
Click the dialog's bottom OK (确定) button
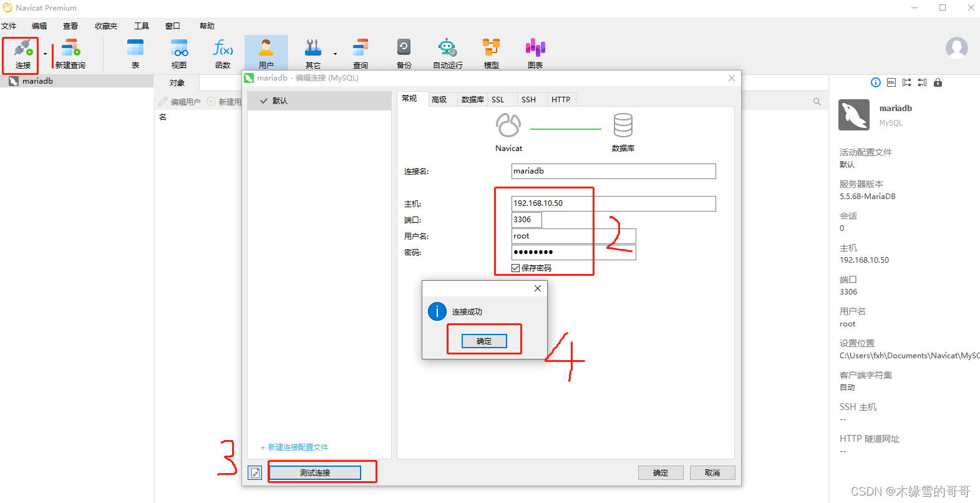tap(661, 473)
